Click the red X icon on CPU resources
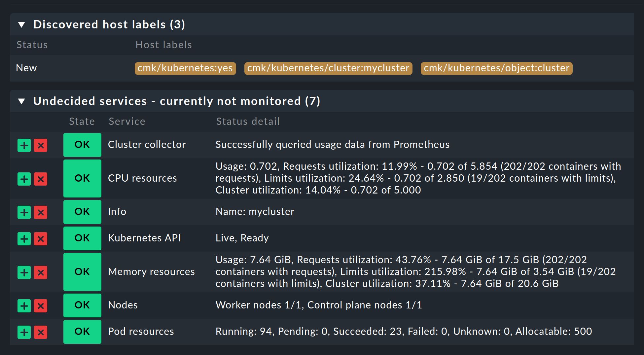The image size is (644, 355). tap(41, 179)
